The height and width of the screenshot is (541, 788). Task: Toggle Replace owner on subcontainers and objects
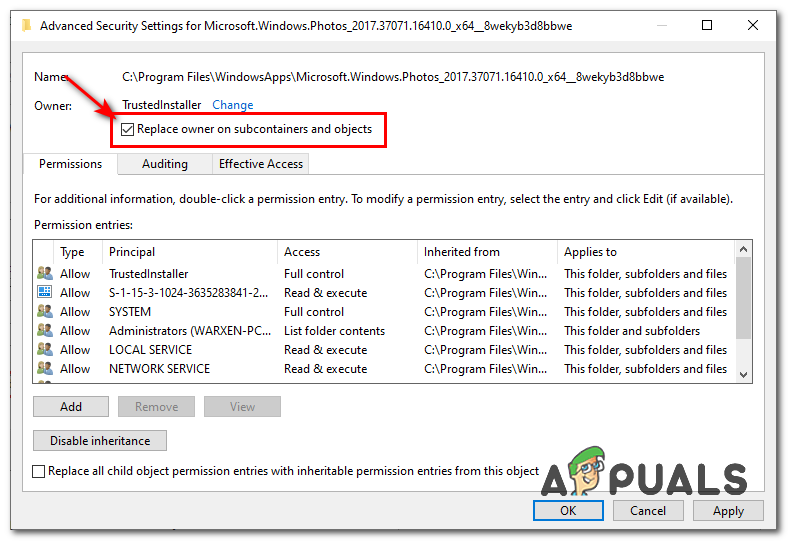coord(127,130)
